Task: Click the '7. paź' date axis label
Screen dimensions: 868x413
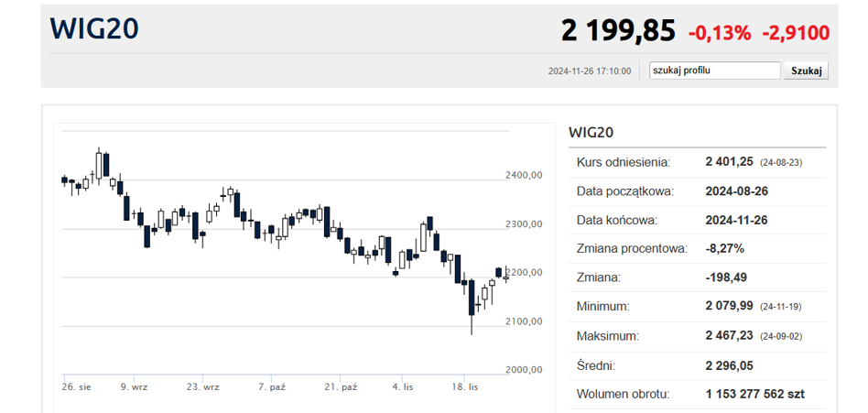Action: pyautogui.click(x=272, y=387)
